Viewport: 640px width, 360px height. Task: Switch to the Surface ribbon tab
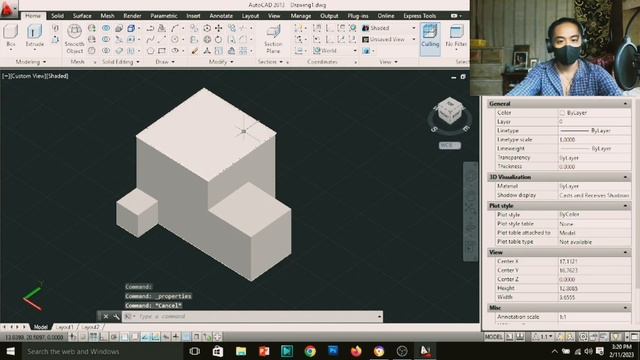point(82,16)
